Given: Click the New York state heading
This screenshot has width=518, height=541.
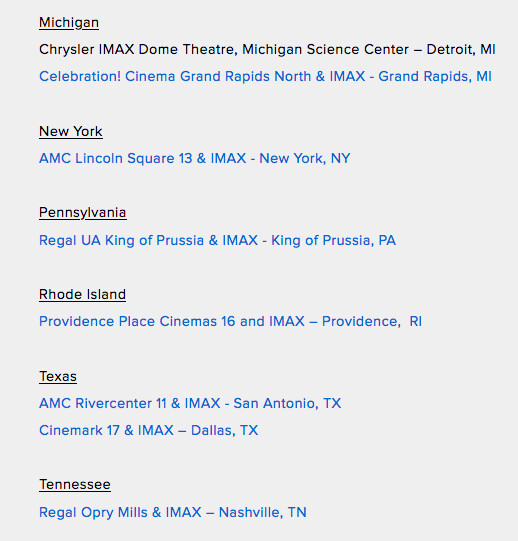Looking at the screenshot, I should pos(71,131).
